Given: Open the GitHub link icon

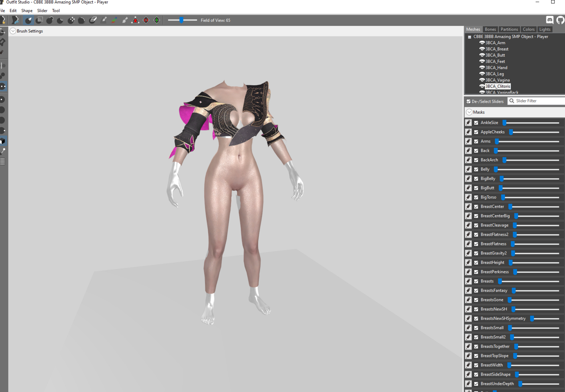Looking at the screenshot, I should click(560, 20).
